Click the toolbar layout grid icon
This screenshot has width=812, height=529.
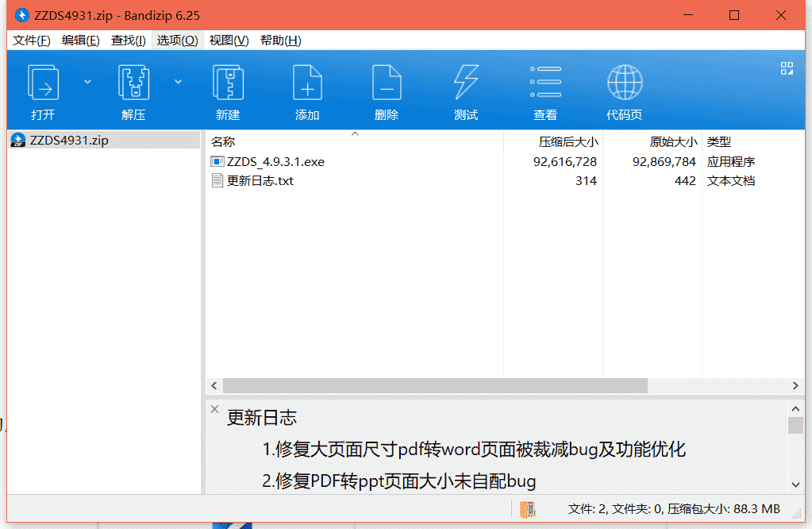click(787, 68)
